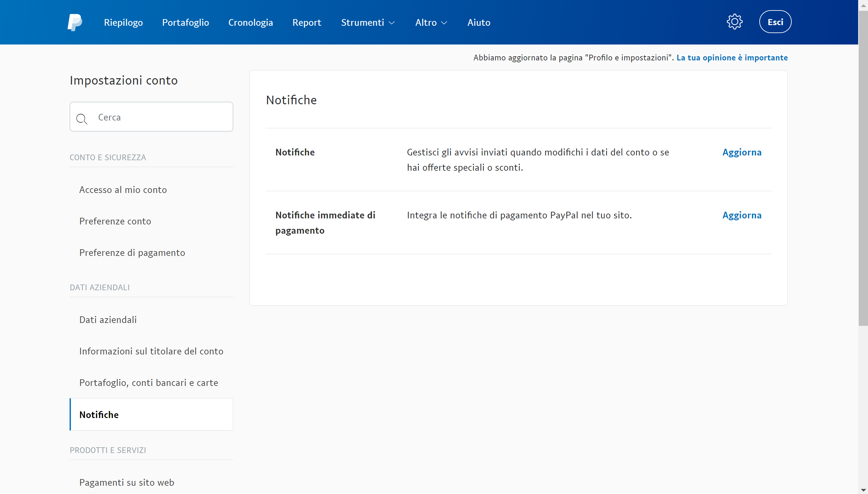Expand the Altro dropdown menu
Screen dimensions: 868x494
tap(431, 22)
